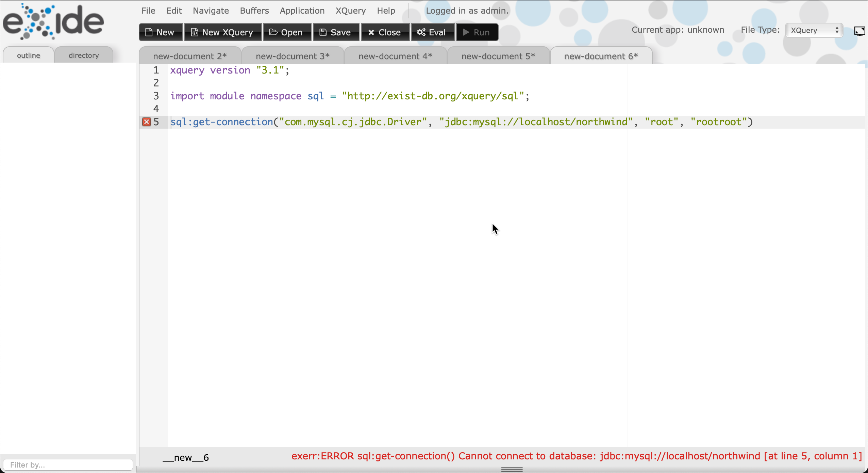Open the XQuery menu

[x=350, y=11]
